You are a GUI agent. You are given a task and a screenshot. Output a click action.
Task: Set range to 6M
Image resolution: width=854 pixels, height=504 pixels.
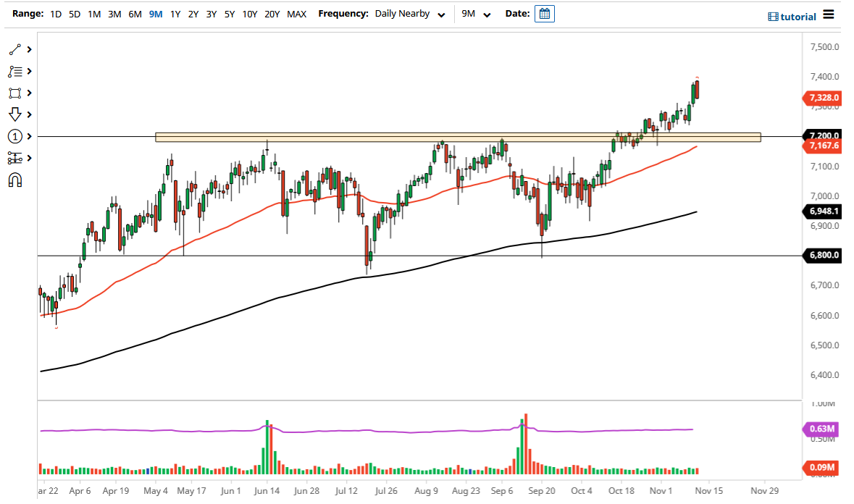[135, 14]
